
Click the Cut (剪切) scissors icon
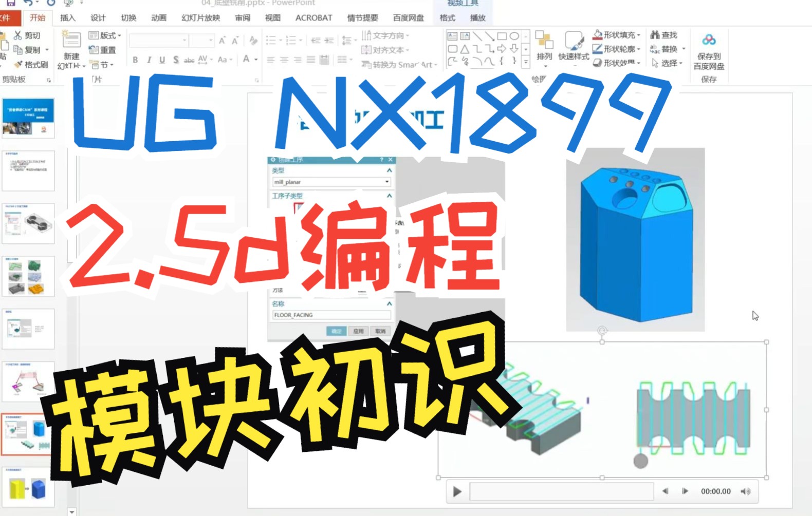point(18,35)
